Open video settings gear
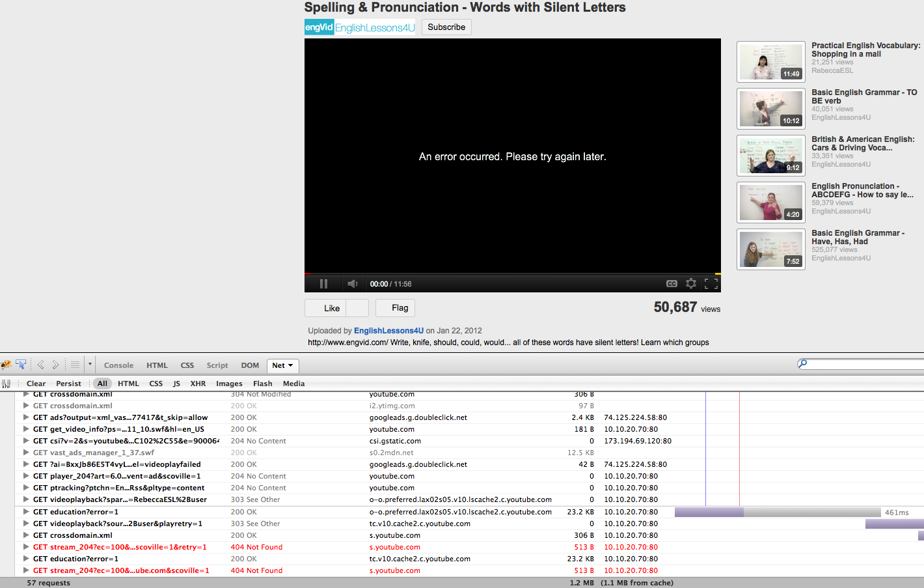The height and width of the screenshot is (588, 924). tap(691, 283)
